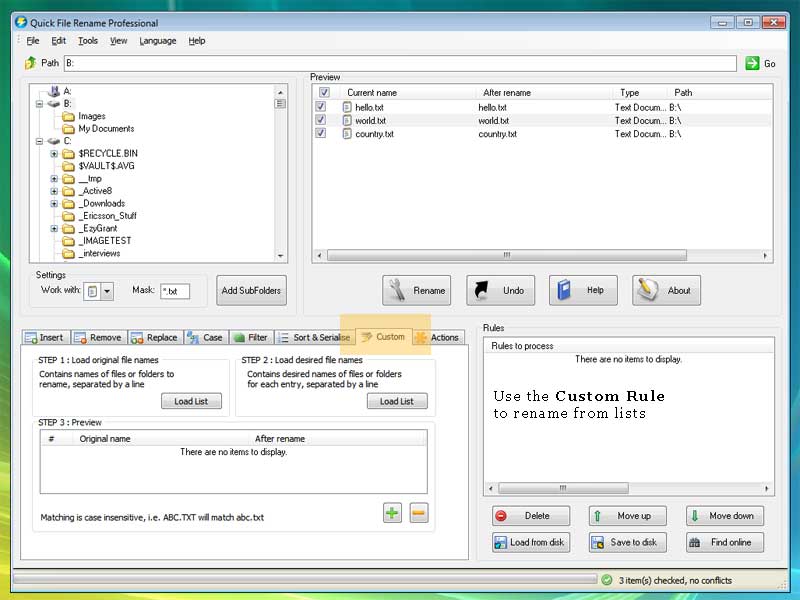Click the Rename wrench button
Viewport: 800px width, 600px height.
[416, 291]
